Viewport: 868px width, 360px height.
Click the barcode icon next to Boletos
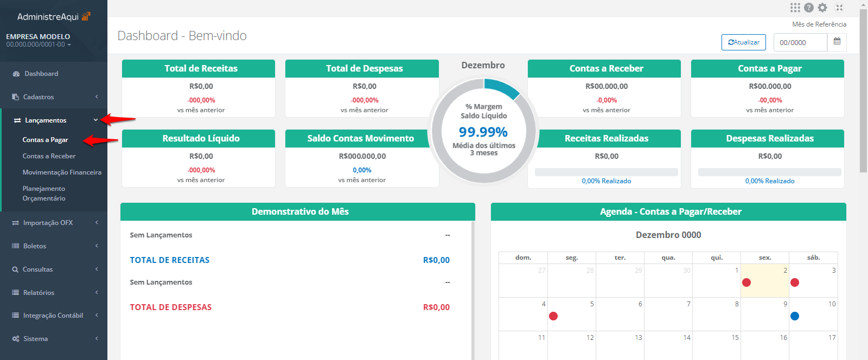pos(16,246)
